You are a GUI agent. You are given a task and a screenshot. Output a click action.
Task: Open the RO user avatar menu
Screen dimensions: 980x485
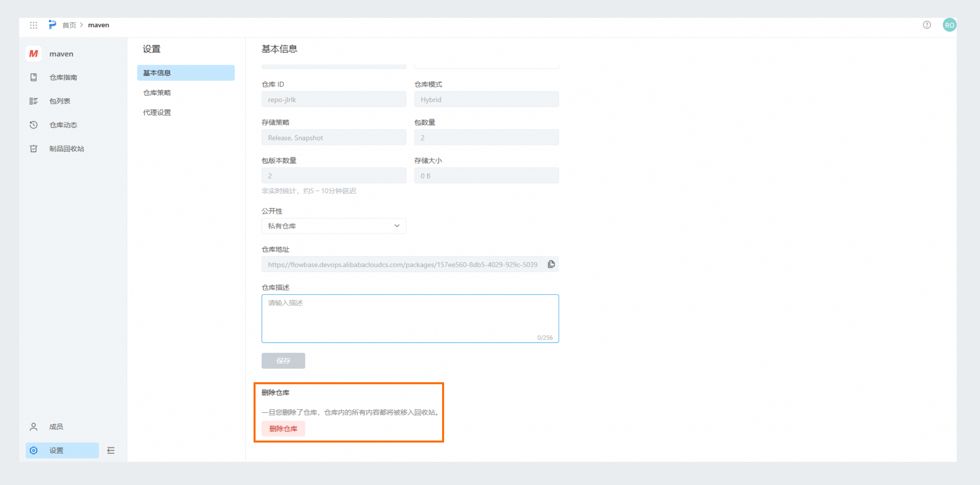[x=949, y=25]
